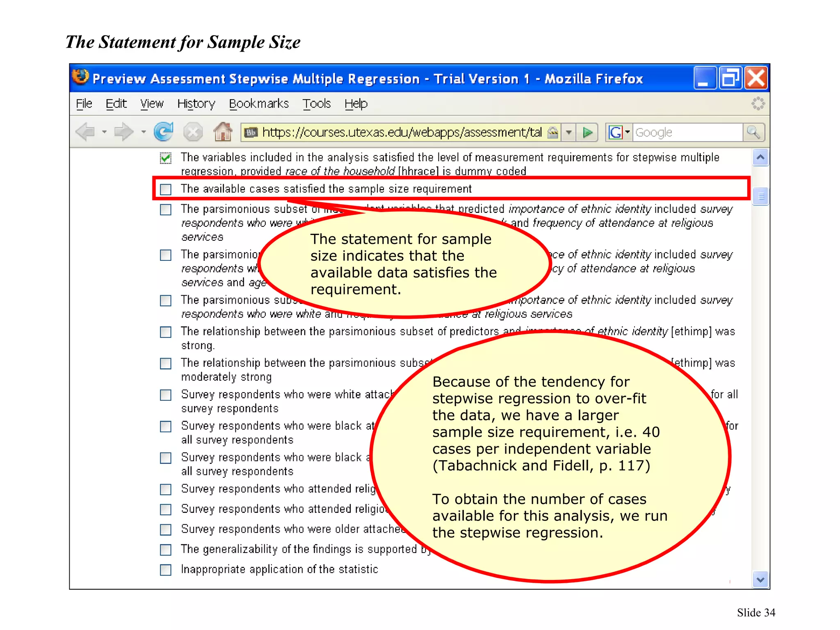Expand the address bar URL dropdown

[x=568, y=132]
